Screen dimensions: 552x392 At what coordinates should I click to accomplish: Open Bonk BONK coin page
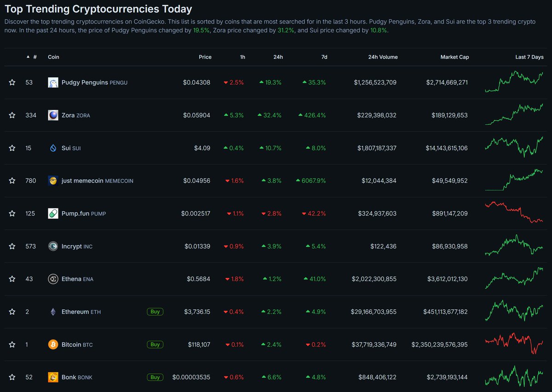click(77, 377)
